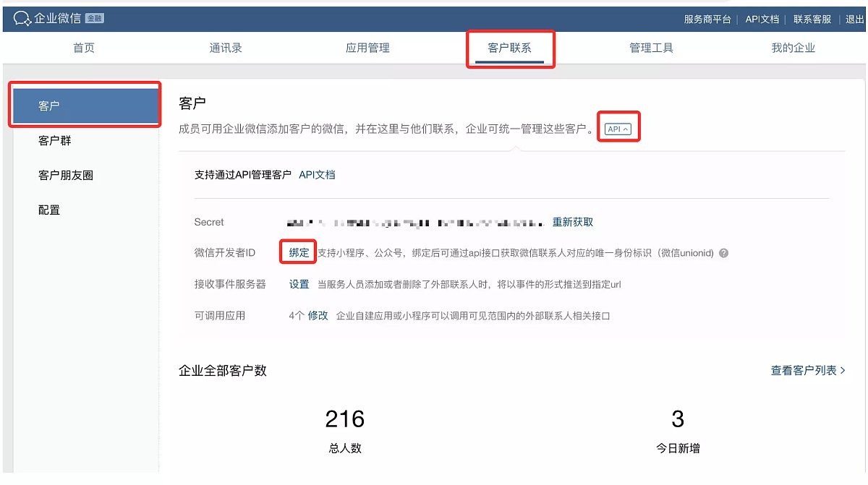Image resolution: width=868 pixels, height=485 pixels.
Task: Click 修改 for 可调用应用
Action: point(318,316)
